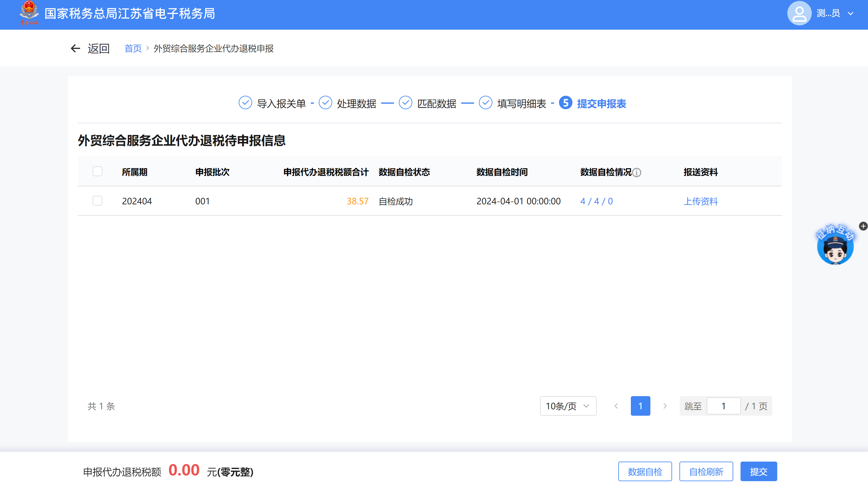Check the 202404 row checkbox

click(x=97, y=201)
